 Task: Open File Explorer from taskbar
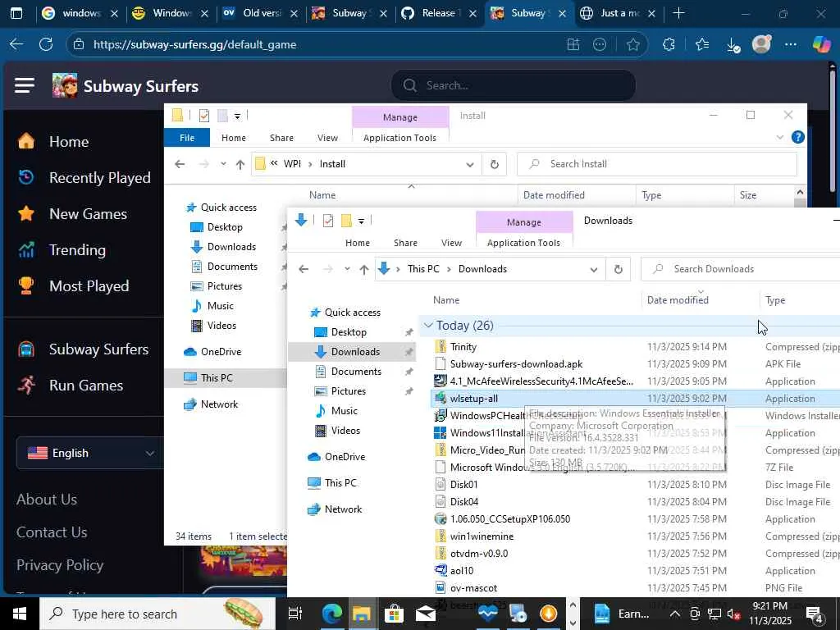[x=362, y=614]
